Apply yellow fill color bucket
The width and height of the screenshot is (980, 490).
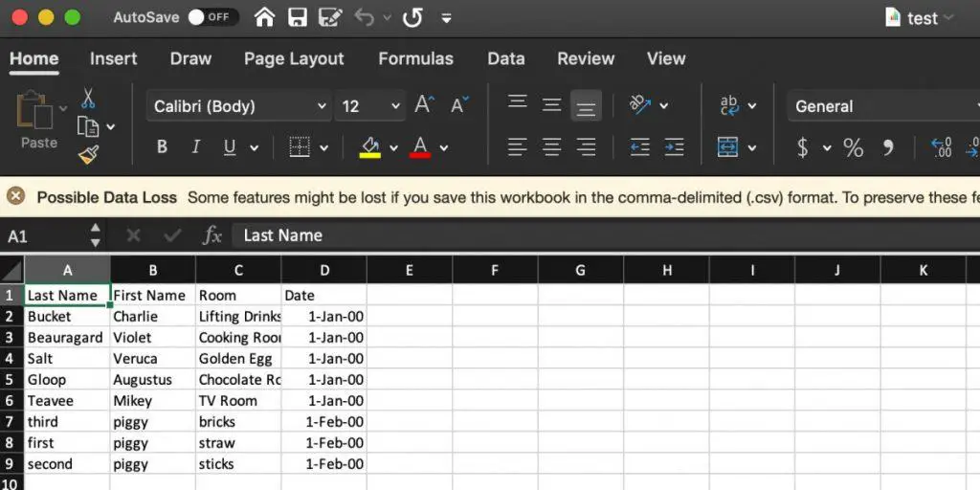[370, 147]
